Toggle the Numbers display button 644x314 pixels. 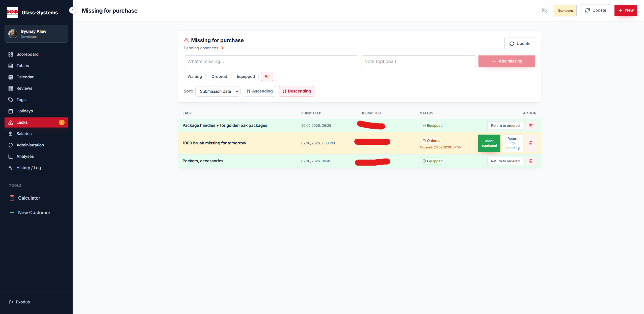565,11
